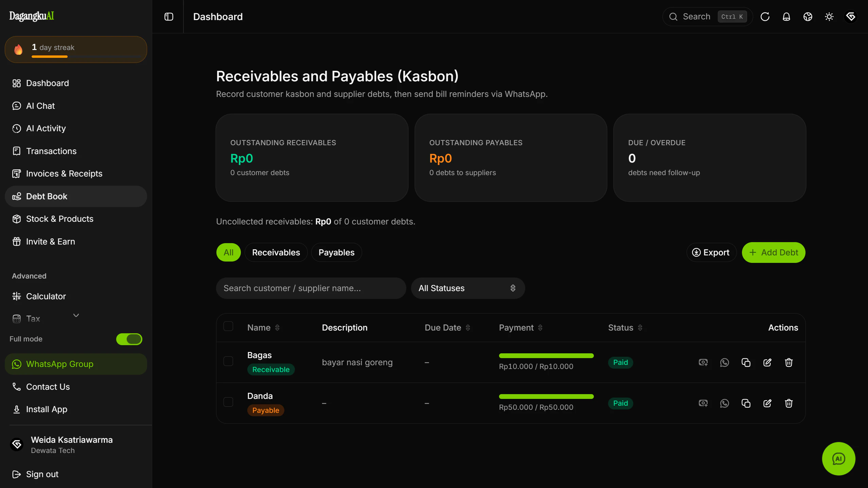Click the Add Debt button

773,252
